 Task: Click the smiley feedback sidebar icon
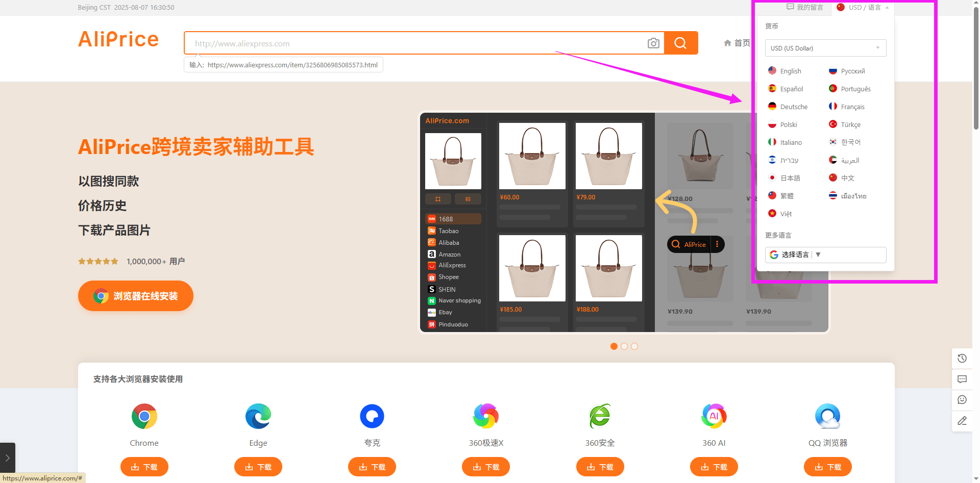tap(962, 400)
